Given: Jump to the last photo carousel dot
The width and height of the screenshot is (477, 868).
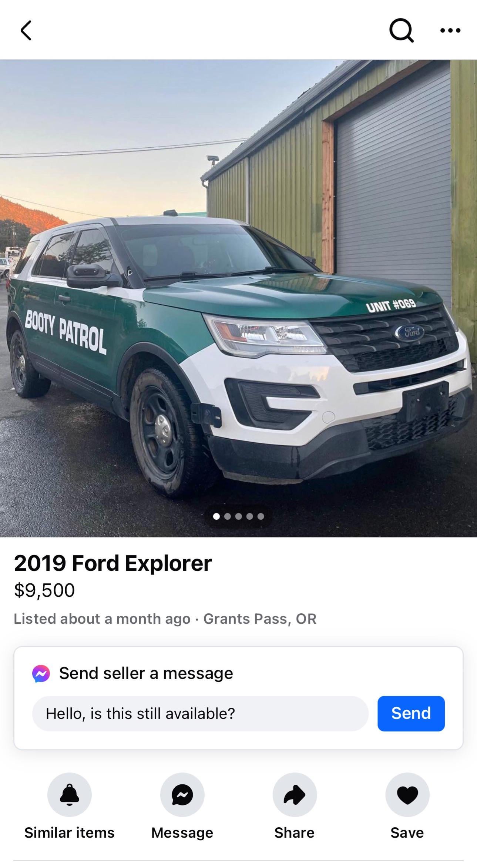Looking at the screenshot, I should coord(261,516).
